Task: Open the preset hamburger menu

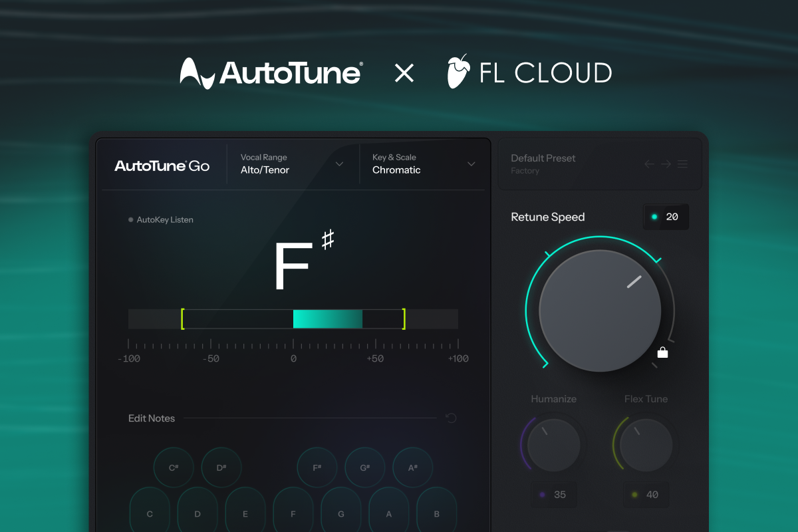Action: tap(682, 164)
